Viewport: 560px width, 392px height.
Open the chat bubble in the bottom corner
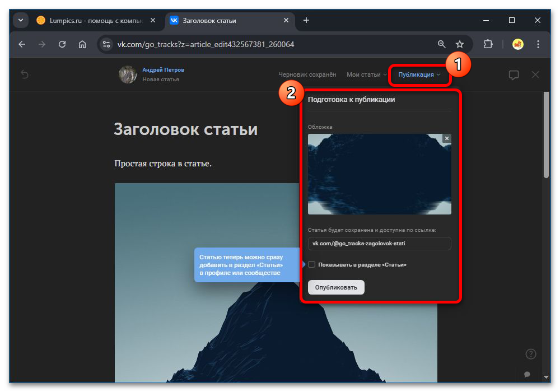point(526,374)
